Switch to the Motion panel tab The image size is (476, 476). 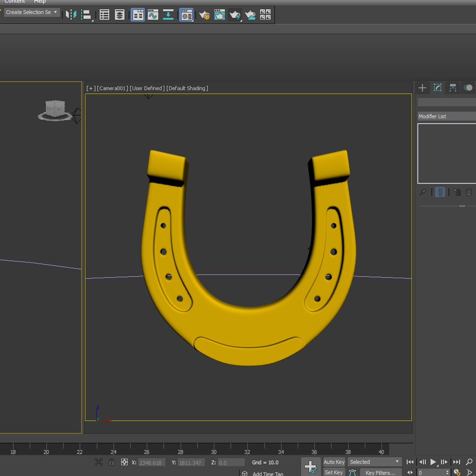pyautogui.click(x=468, y=88)
